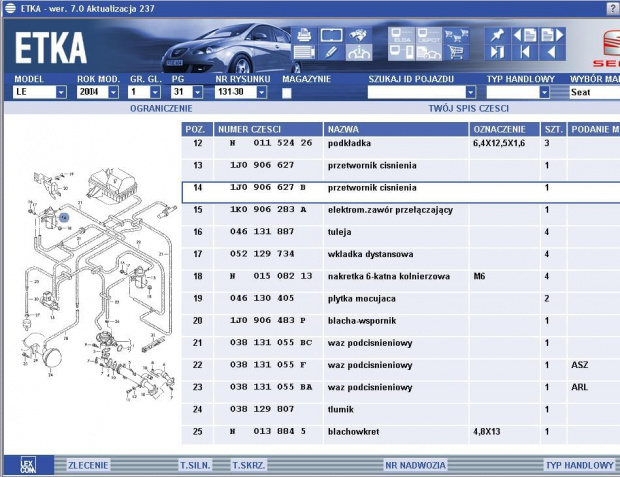Expand the ROK MOD. year dropdown

point(113,93)
